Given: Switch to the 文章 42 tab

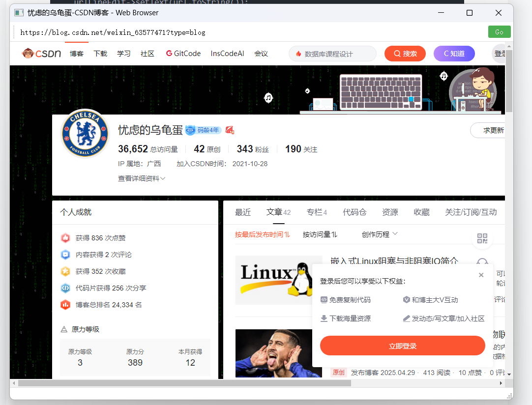Looking at the screenshot, I should pyautogui.click(x=279, y=212).
